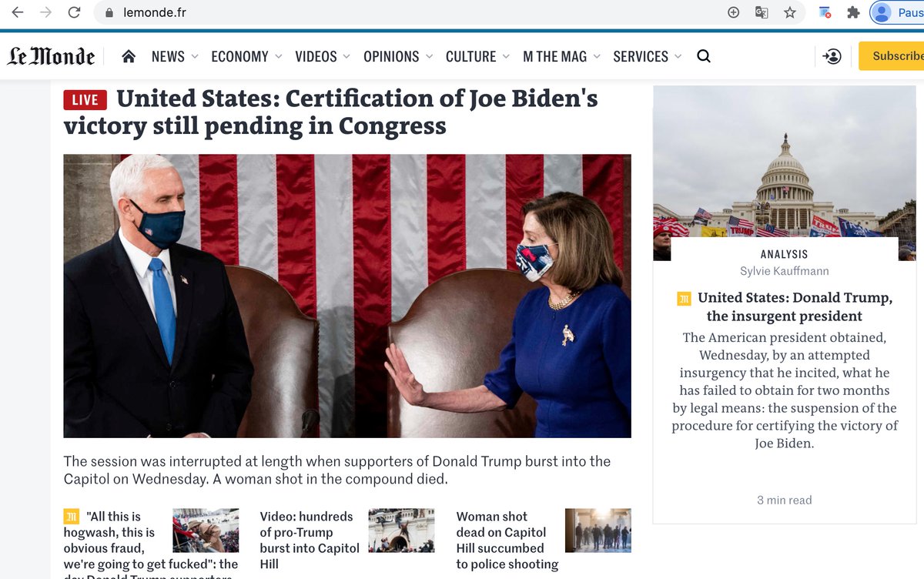Click the plus-in-circle install icon in the address bar
The height and width of the screenshot is (579, 924).
click(733, 12)
